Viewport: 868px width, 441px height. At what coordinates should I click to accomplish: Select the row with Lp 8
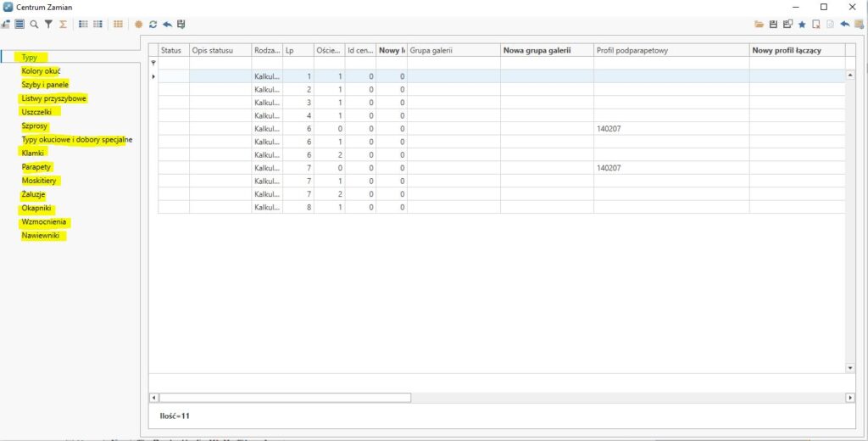502,207
